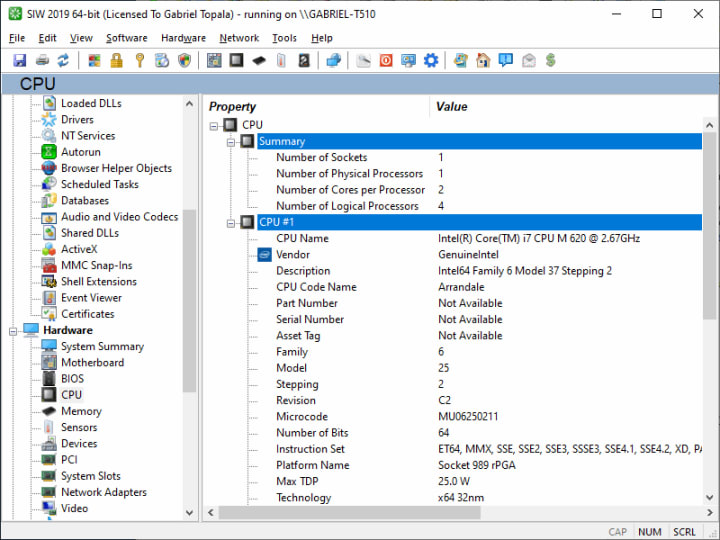Image resolution: width=720 pixels, height=540 pixels.
Task: Click the motherboard toolbar icon
Action: 214,60
